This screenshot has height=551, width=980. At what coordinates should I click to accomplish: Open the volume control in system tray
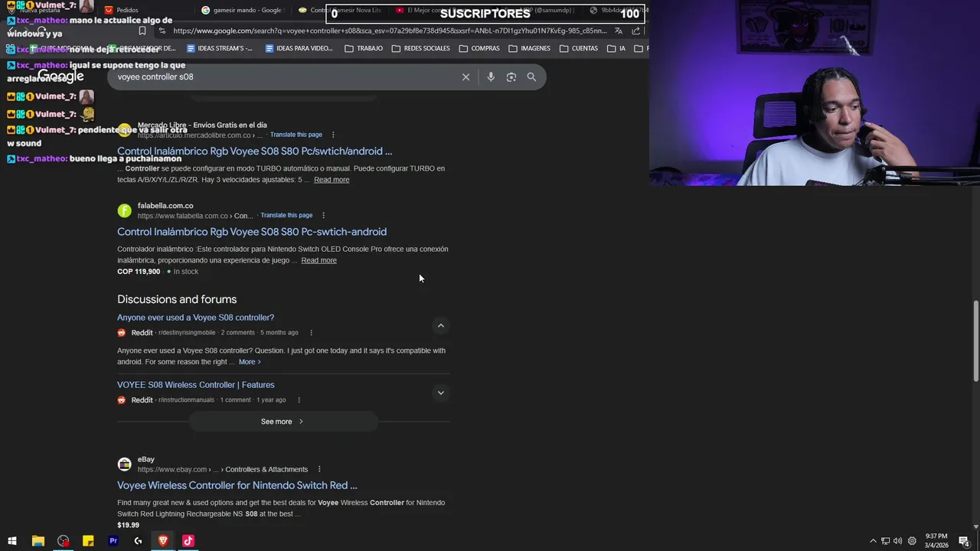pyautogui.click(x=897, y=541)
